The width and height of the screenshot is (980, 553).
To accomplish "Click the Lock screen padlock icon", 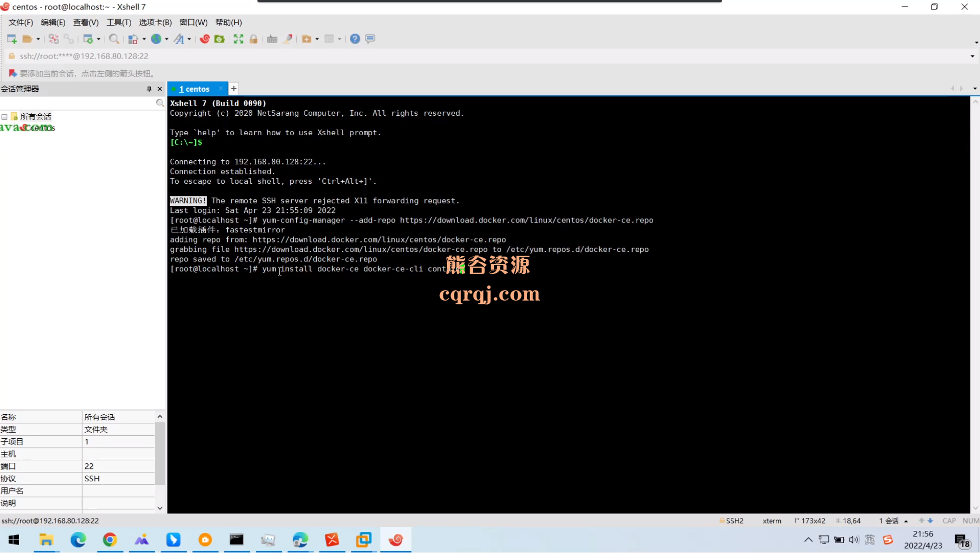I will click(x=254, y=39).
